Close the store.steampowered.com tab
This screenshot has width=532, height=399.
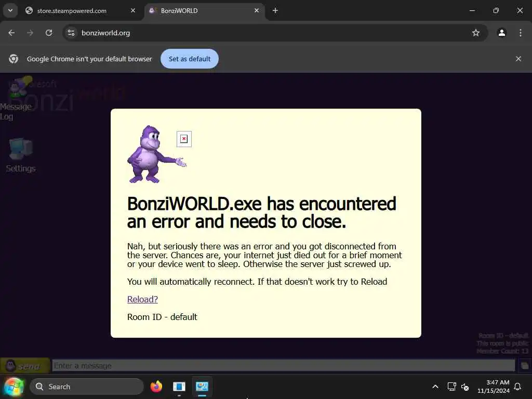[x=133, y=10]
